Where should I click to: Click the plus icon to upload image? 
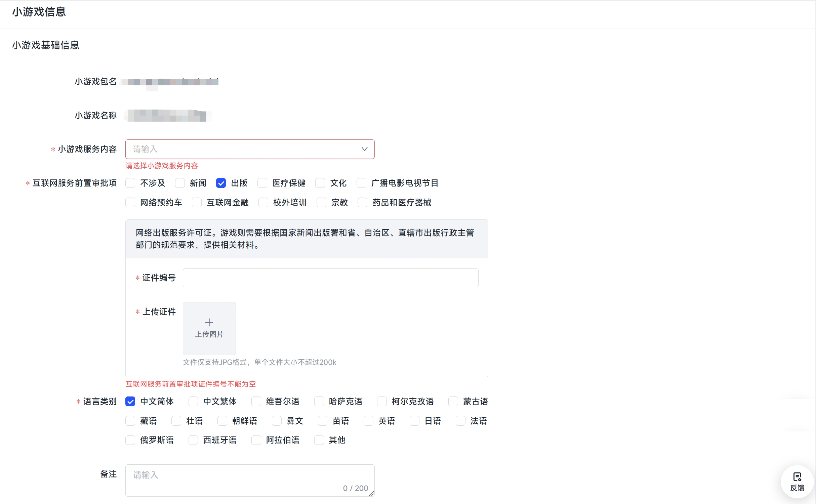[x=209, y=322]
